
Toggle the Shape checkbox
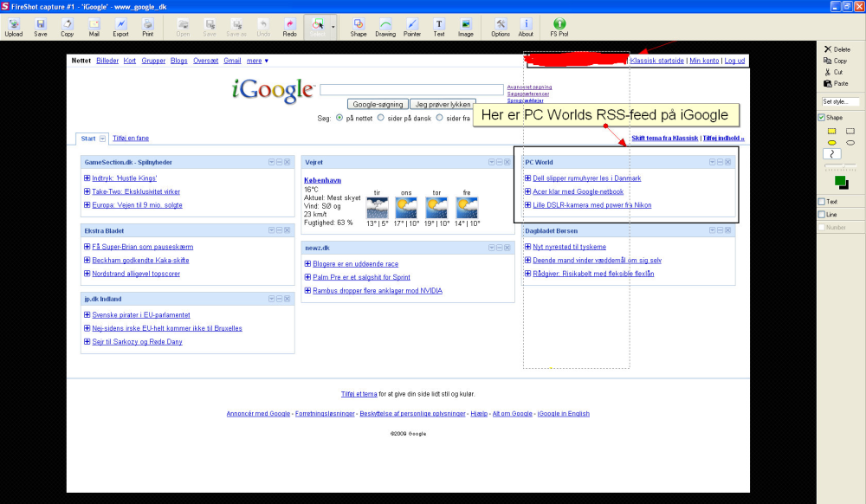click(822, 118)
